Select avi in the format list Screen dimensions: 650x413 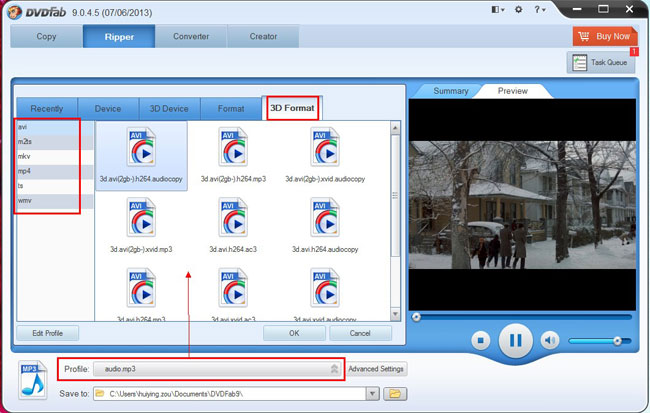(x=55, y=127)
